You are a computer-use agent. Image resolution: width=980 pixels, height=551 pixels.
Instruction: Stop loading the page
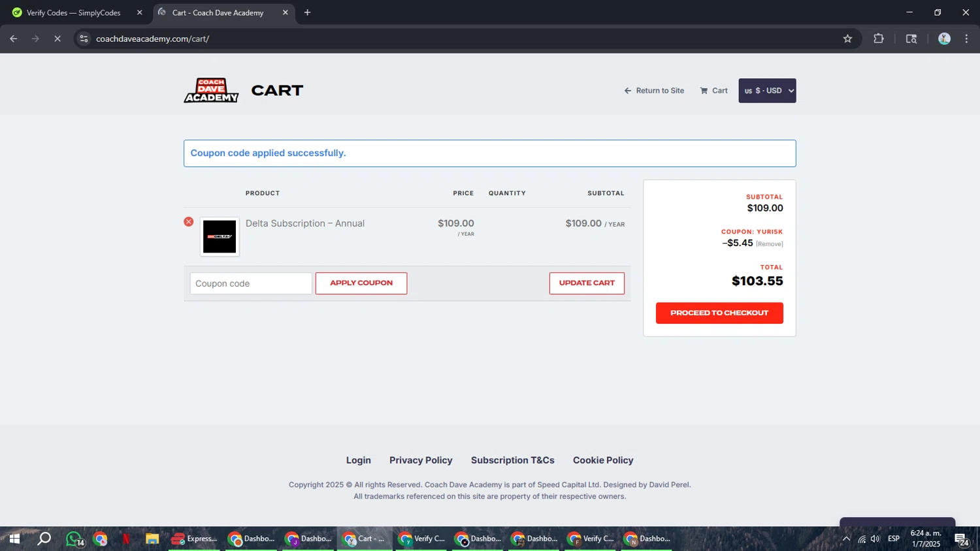[x=57, y=39]
